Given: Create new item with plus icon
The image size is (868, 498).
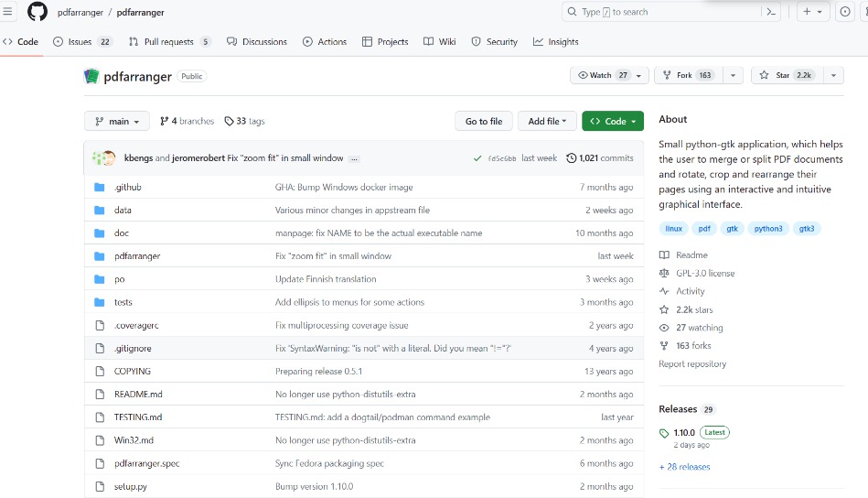Looking at the screenshot, I should (x=807, y=12).
